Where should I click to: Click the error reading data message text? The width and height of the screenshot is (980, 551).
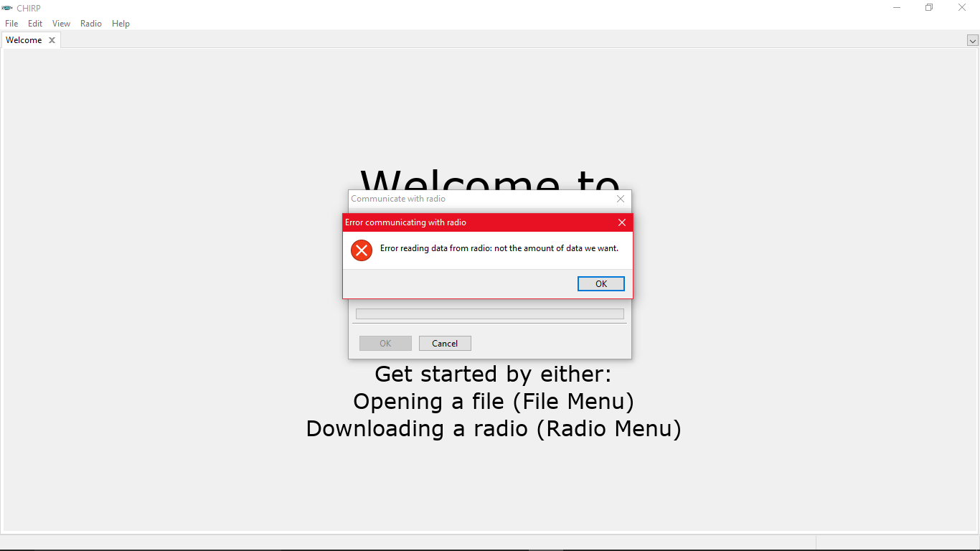[499, 248]
